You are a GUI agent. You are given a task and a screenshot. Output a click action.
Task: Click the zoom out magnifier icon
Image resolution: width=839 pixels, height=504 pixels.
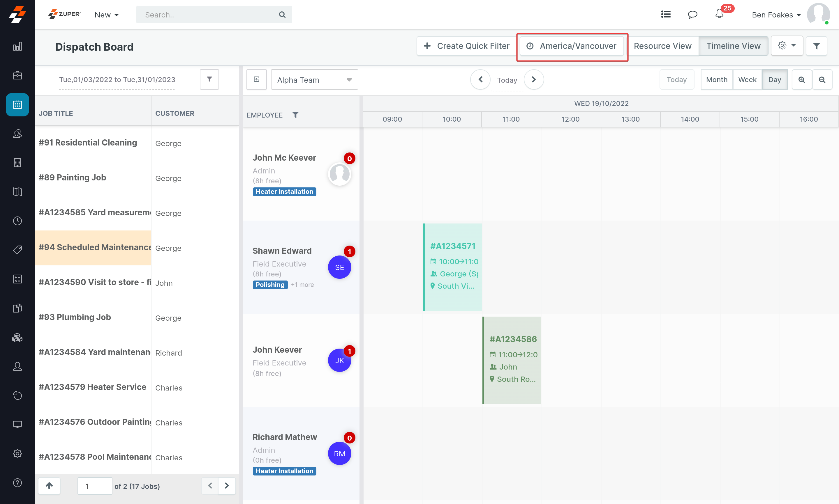(x=822, y=80)
